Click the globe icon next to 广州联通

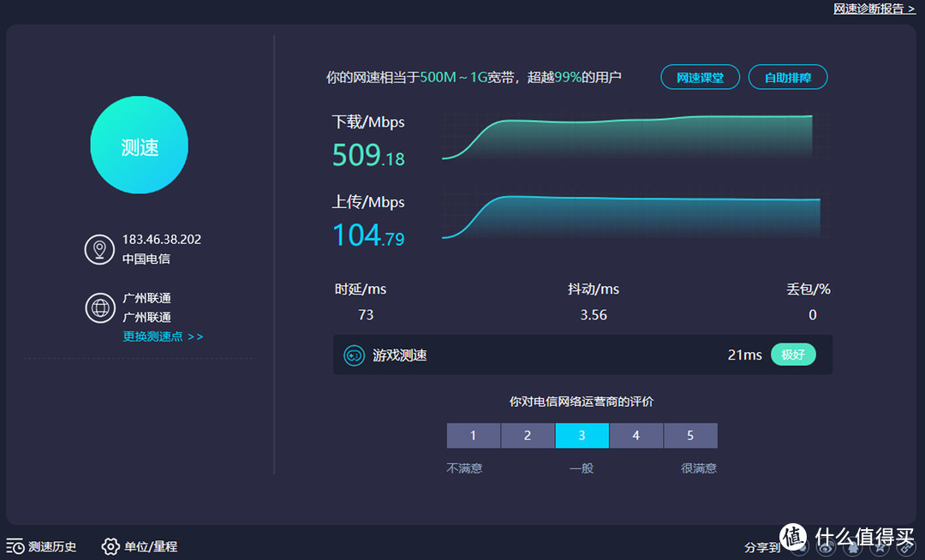[x=99, y=308]
